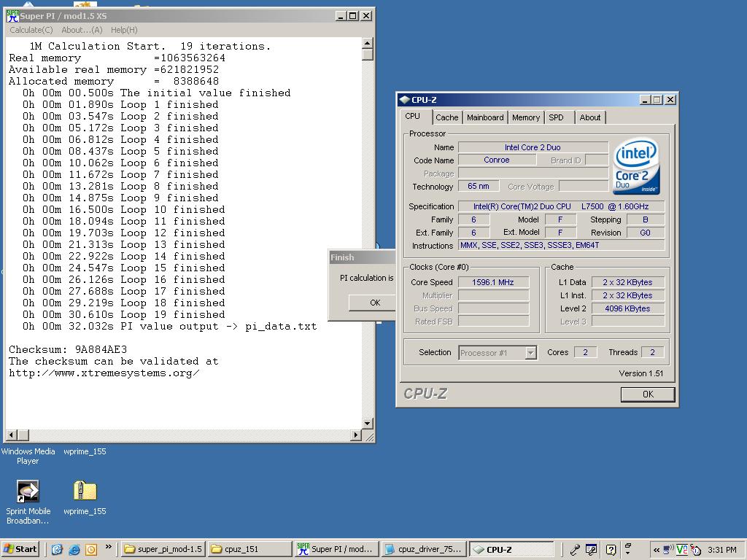The height and width of the screenshot is (560, 747).
Task: Select the Windows Media Player desktop label
Action: tap(28, 456)
